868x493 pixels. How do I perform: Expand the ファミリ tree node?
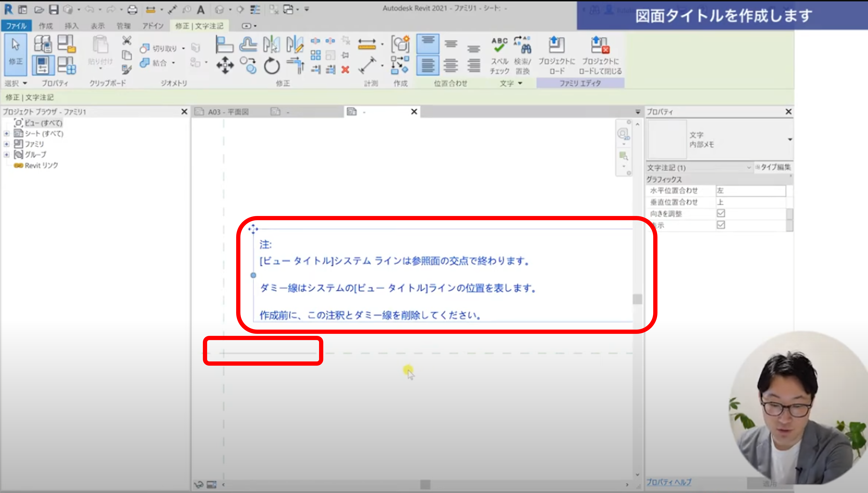point(6,144)
